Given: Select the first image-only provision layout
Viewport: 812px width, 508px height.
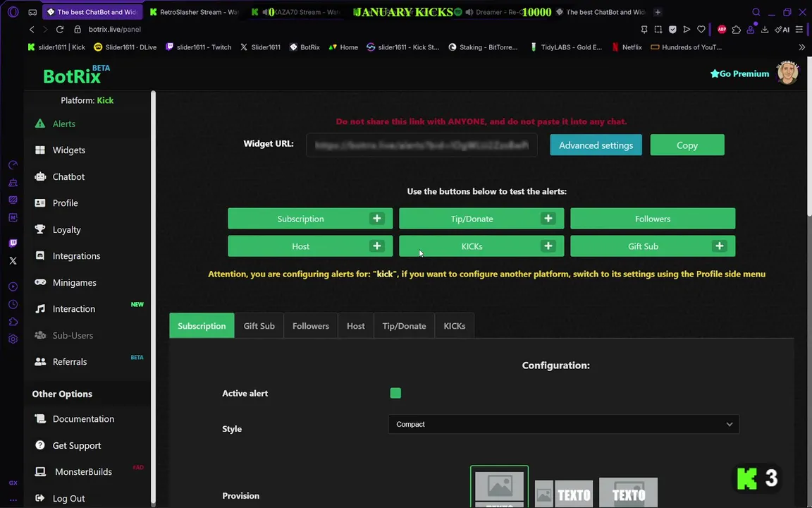Looking at the screenshot, I should tap(499, 488).
